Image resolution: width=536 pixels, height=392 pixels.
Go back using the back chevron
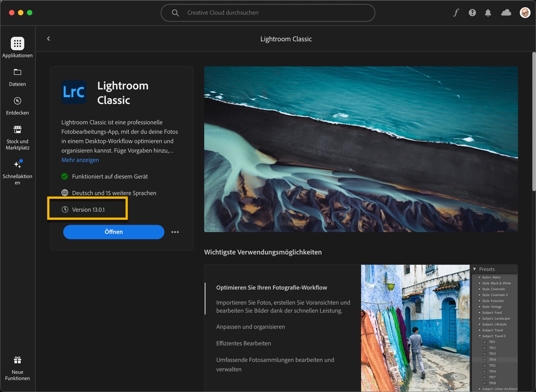pyautogui.click(x=49, y=39)
